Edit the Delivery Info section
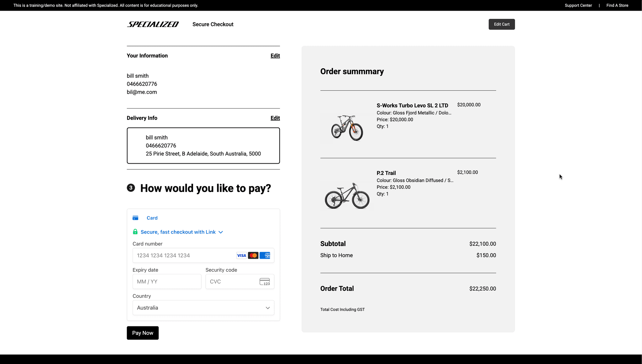 click(x=275, y=118)
